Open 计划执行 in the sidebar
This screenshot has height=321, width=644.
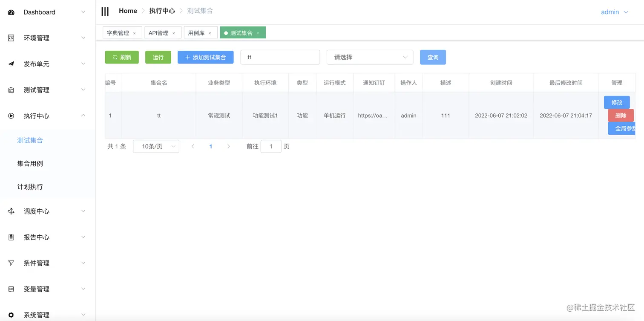pyautogui.click(x=30, y=187)
